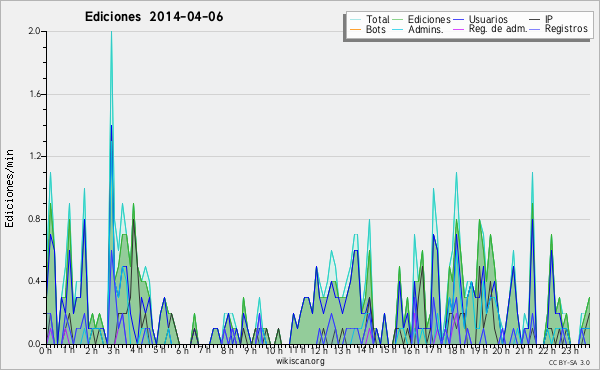Click the 'Ediciones' legend label
The height and width of the screenshot is (370, 600).
[x=429, y=19]
